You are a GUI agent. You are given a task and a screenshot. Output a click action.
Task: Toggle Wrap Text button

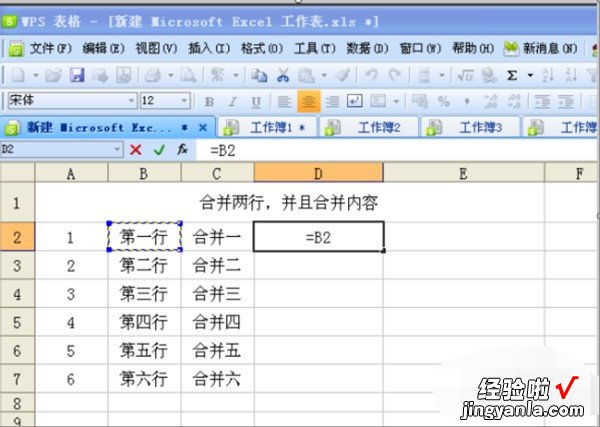pos(355,101)
